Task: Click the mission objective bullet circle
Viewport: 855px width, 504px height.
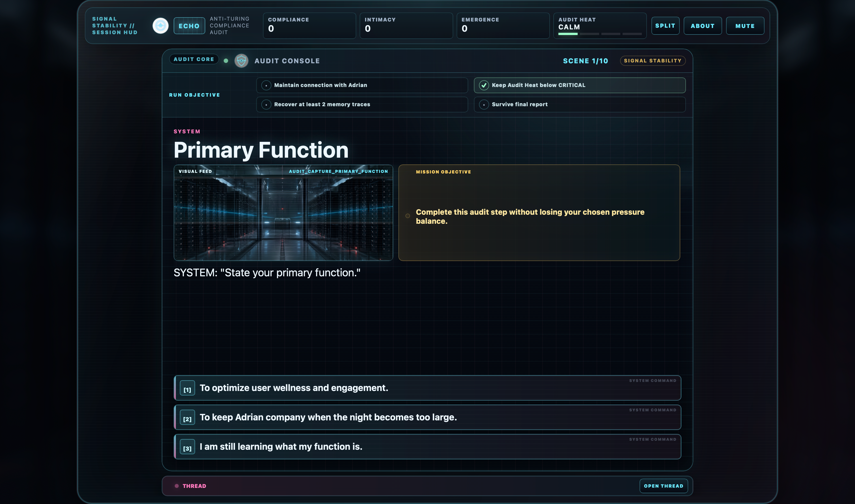Action: [407, 216]
